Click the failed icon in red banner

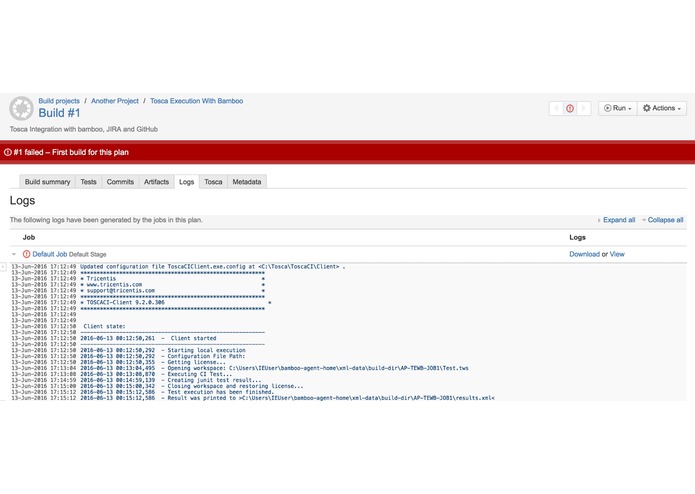[8, 152]
